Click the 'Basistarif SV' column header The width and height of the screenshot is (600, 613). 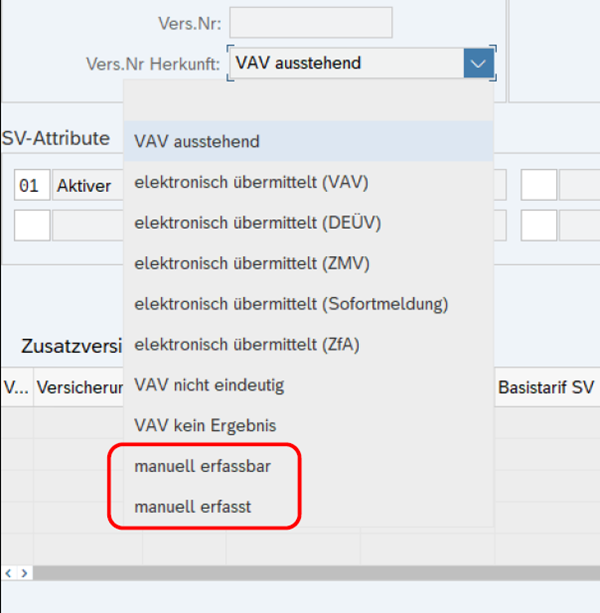[546, 386]
